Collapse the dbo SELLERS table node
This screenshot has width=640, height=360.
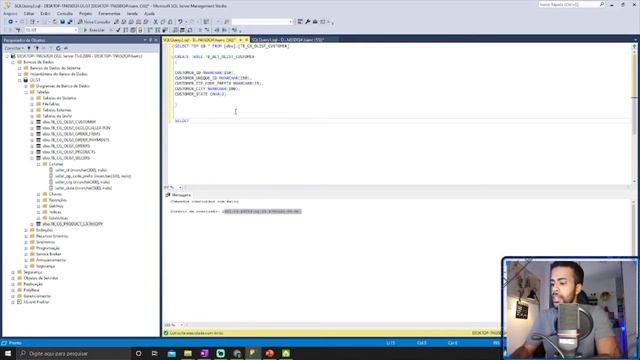coord(32,158)
